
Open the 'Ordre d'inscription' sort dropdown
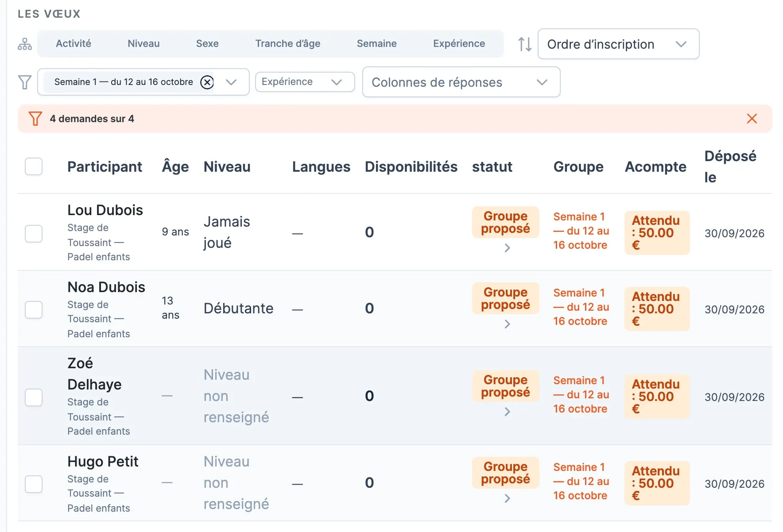point(618,44)
